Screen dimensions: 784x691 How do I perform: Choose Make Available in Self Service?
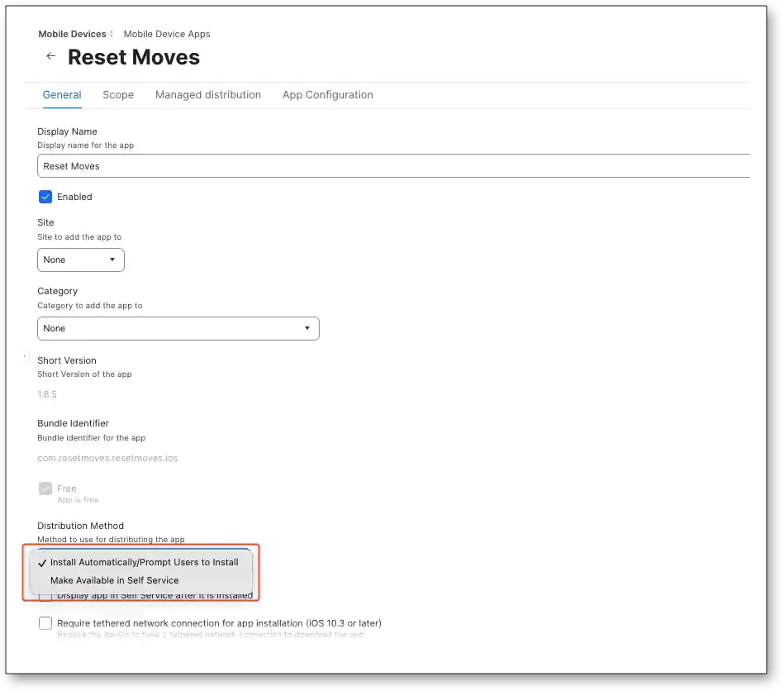point(114,580)
